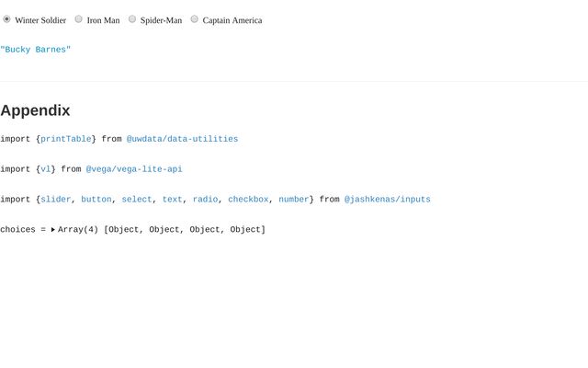Click the radio import link
The image size is (588, 368).
click(x=205, y=200)
